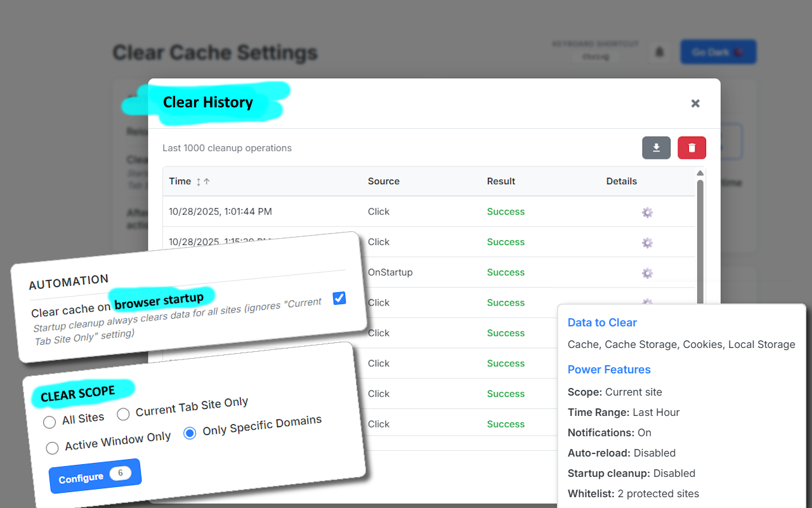Click the AUTOMATION section heading
The image size is (812, 508).
[x=69, y=281]
